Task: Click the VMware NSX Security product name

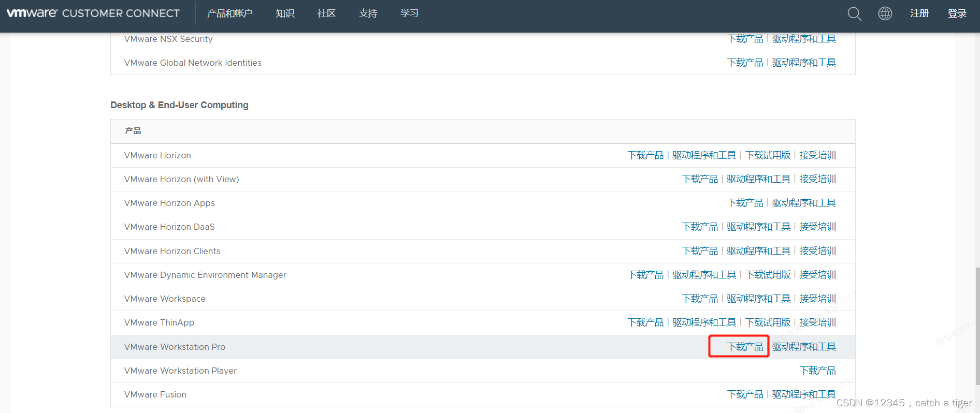Action: [168, 39]
